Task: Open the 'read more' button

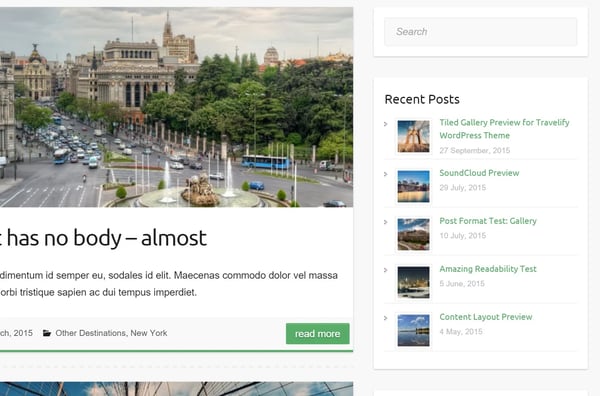Action: (x=318, y=334)
